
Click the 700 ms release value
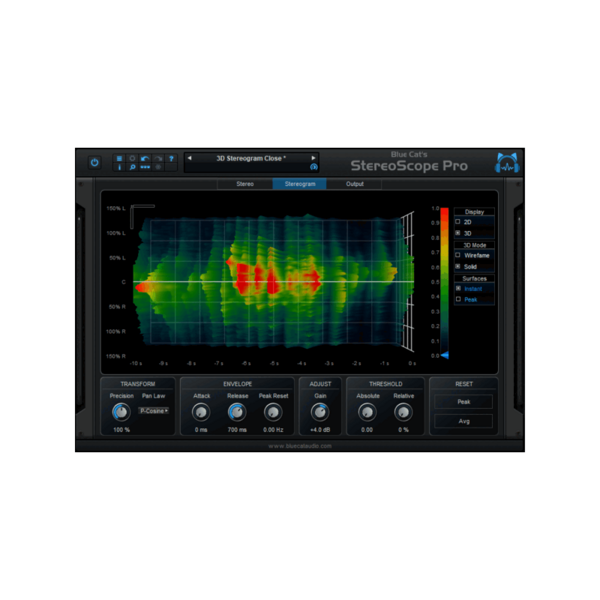(237, 430)
